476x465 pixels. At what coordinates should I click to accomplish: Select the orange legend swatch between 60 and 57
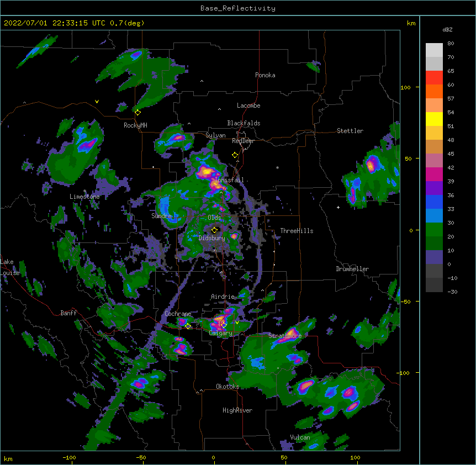coord(434,91)
